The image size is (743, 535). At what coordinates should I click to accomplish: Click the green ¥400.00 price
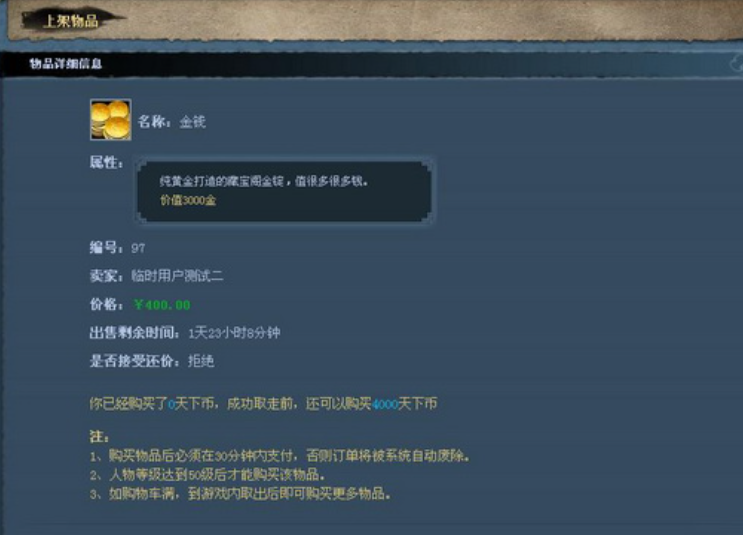click(162, 305)
